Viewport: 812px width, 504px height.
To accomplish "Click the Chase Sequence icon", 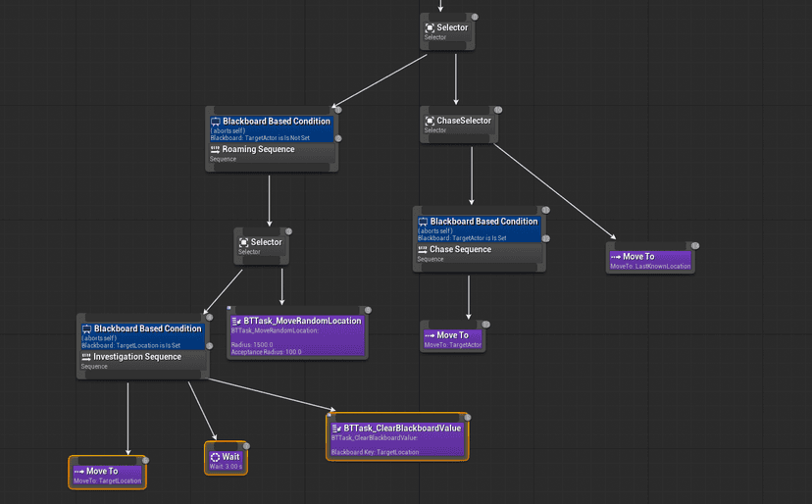I will click(423, 250).
